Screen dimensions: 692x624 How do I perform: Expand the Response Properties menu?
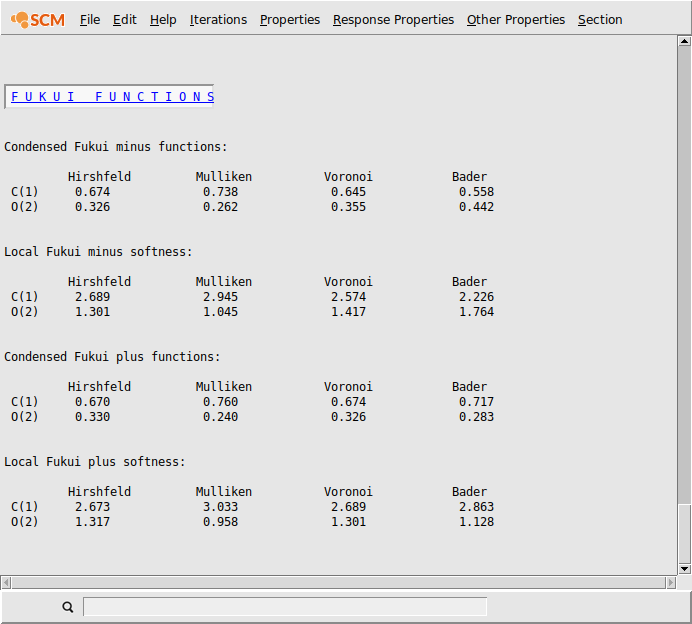tap(393, 20)
